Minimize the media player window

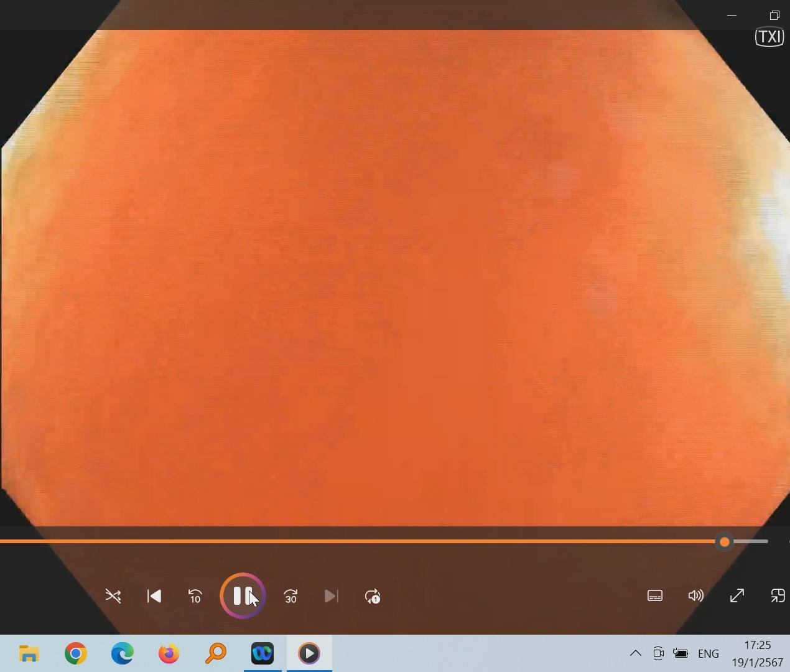coord(732,15)
